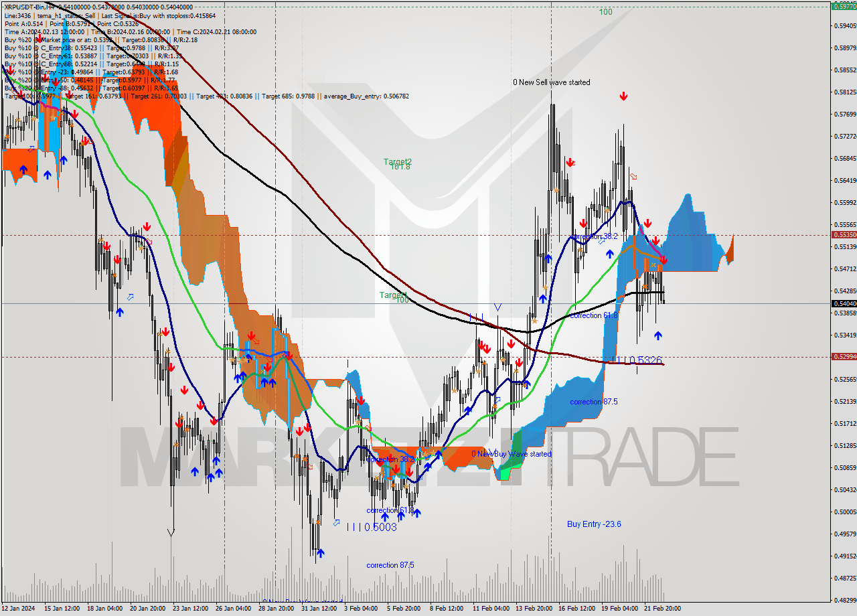This screenshot has height=616, width=857.
Task: Click the 'Line:3436' status text line
Action: 110,15
